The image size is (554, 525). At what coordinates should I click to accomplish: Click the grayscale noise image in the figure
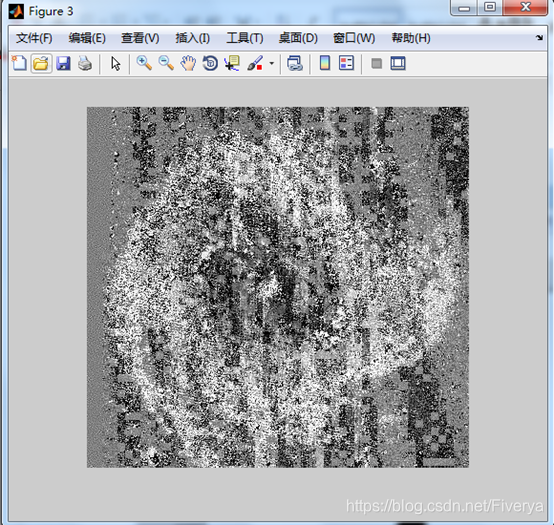tap(278, 287)
